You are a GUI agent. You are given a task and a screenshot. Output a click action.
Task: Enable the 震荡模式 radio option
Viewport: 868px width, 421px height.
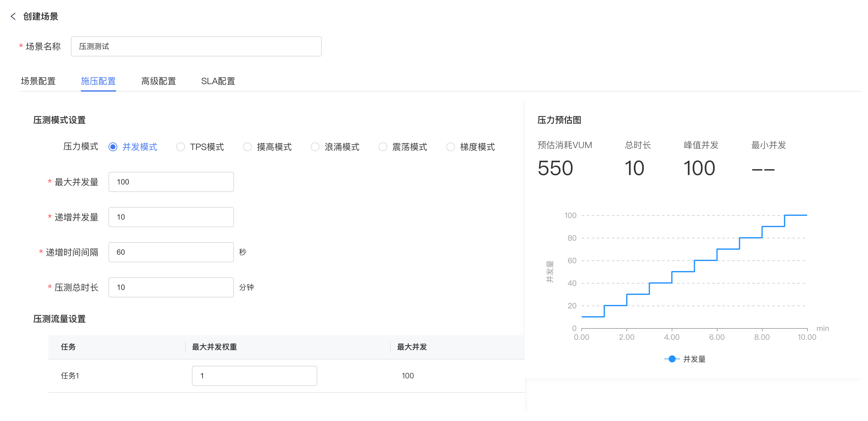383,147
